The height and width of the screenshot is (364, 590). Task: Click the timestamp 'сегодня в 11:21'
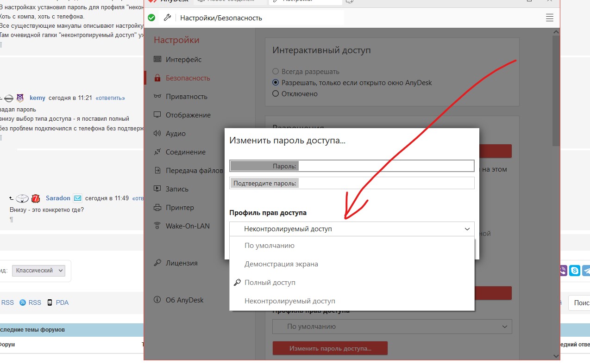[x=70, y=98]
